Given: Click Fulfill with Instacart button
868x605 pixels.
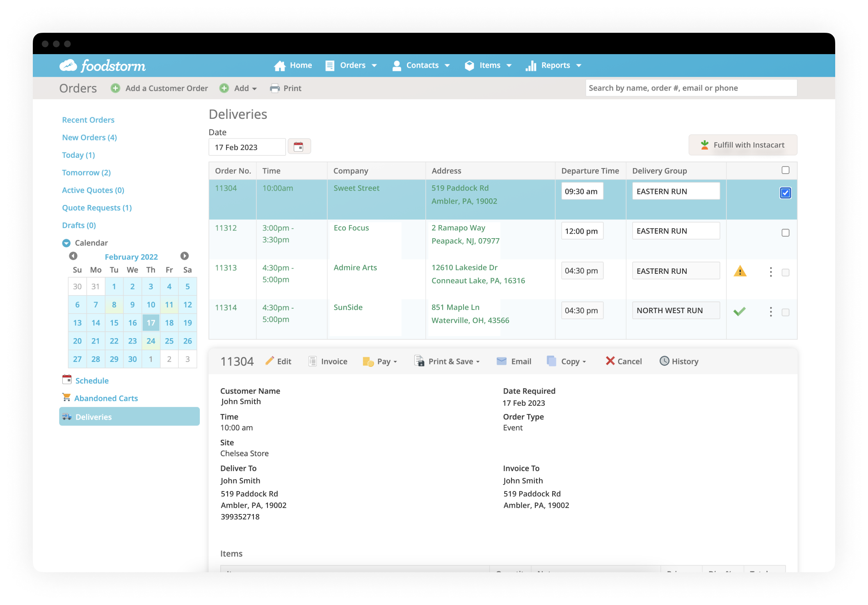Looking at the screenshot, I should click(742, 145).
